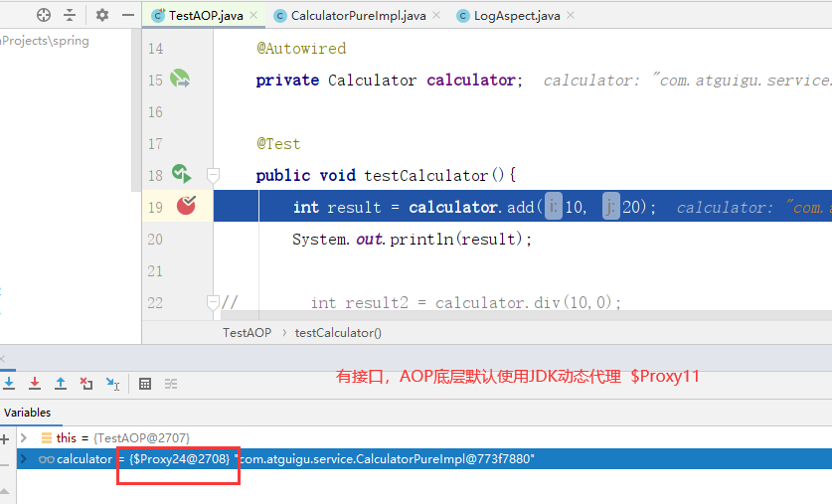
Task: Click Force Step Into red arrow icon
Action: tap(35, 384)
